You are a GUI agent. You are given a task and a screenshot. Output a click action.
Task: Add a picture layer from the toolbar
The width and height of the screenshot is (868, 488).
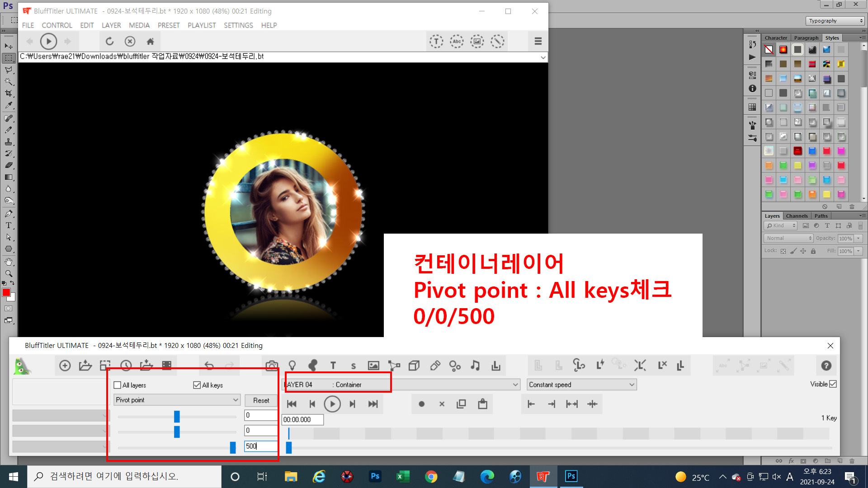(373, 366)
